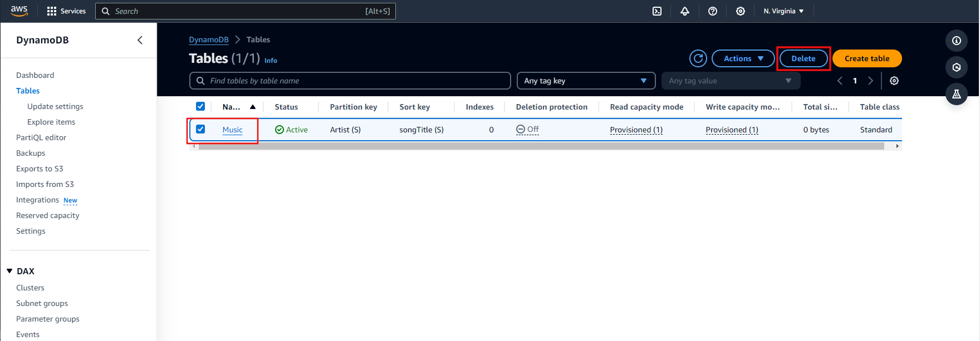Collapse the DynamoDB side navigation
The width and height of the screenshot is (980, 341).
point(140,40)
